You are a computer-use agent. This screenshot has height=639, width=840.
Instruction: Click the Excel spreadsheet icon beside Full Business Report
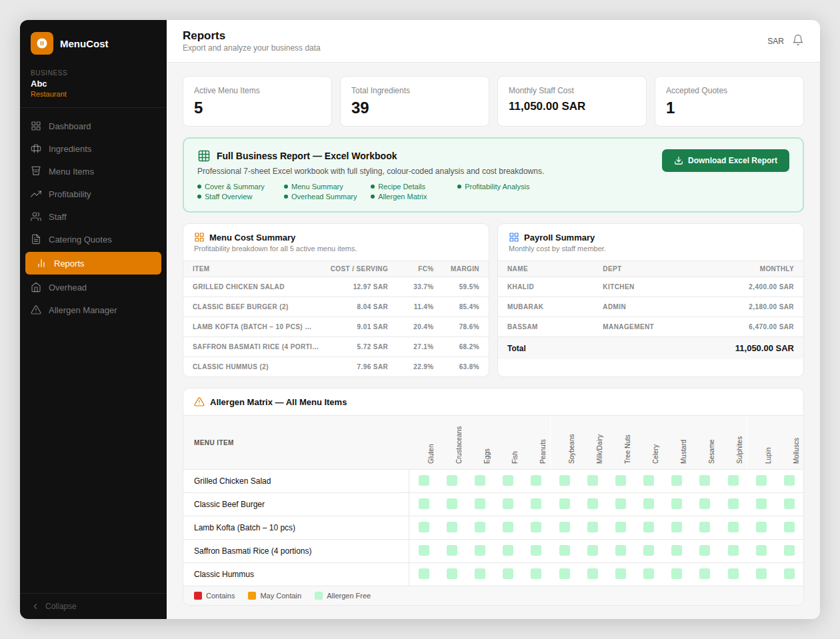point(204,156)
